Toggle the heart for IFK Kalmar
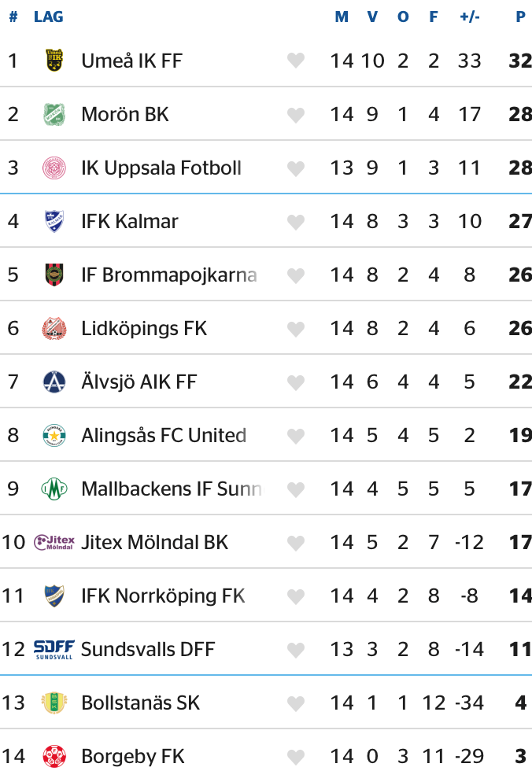The width and height of the screenshot is (532, 782). (296, 222)
